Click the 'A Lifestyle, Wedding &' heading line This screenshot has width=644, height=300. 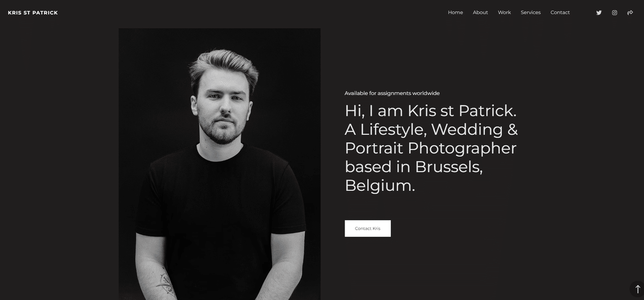pyautogui.click(x=431, y=129)
